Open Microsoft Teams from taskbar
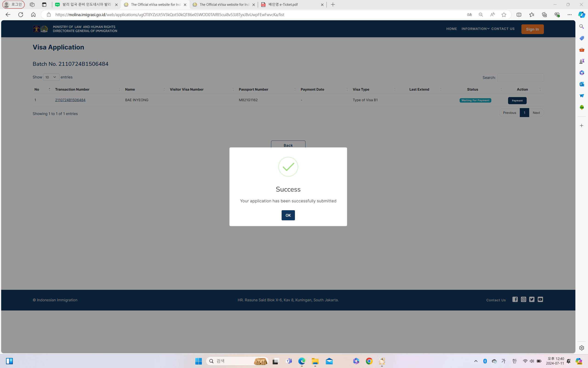588x368 pixels. click(x=289, y=361)
